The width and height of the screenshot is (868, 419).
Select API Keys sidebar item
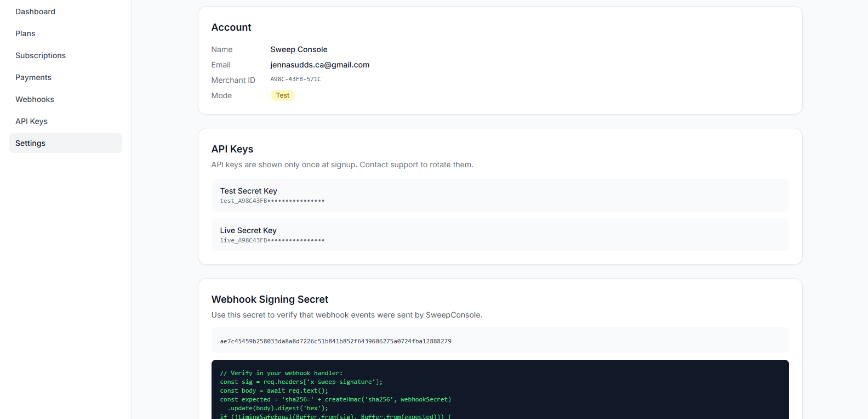tap(31, 121)
